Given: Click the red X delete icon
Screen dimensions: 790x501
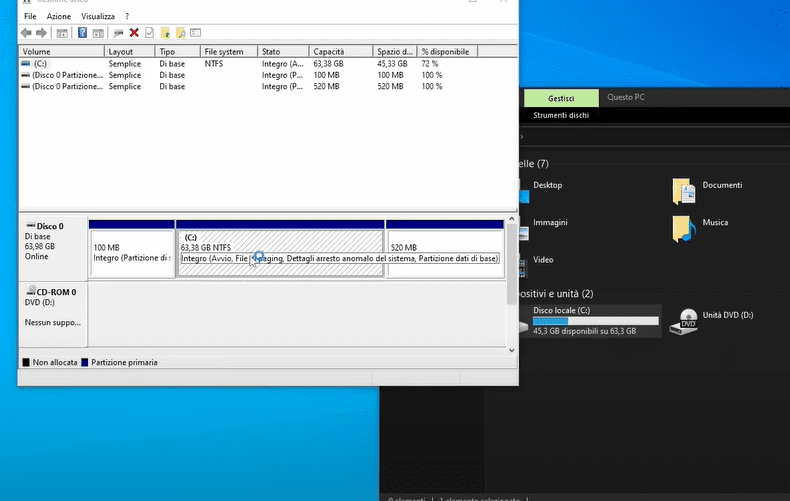Looking at the screenshot, I should pos(134,33).
